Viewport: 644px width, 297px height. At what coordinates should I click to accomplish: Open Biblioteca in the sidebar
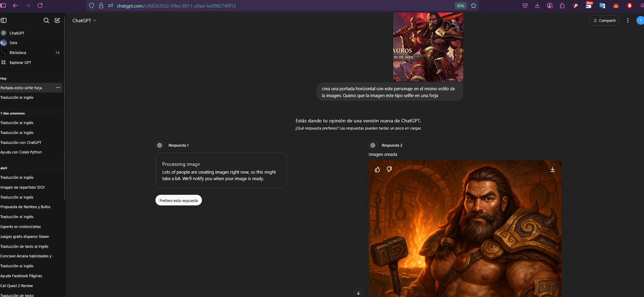coord(31,53)
